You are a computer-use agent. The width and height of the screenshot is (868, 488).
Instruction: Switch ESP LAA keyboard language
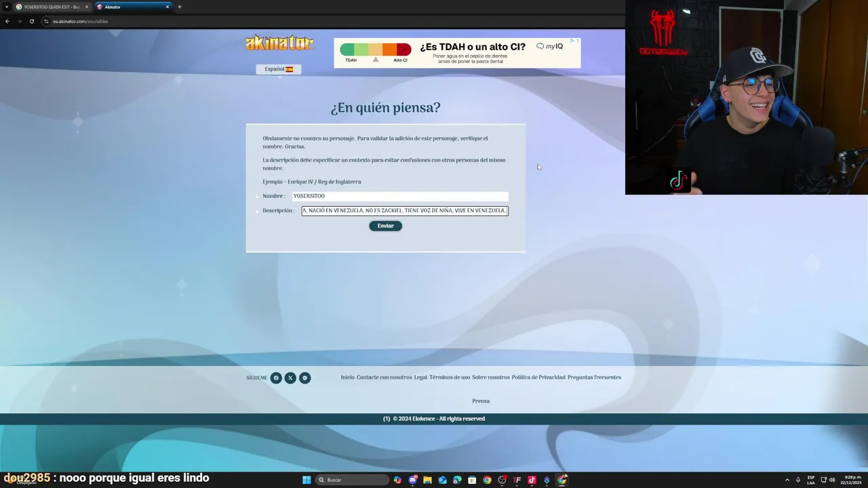811,480
